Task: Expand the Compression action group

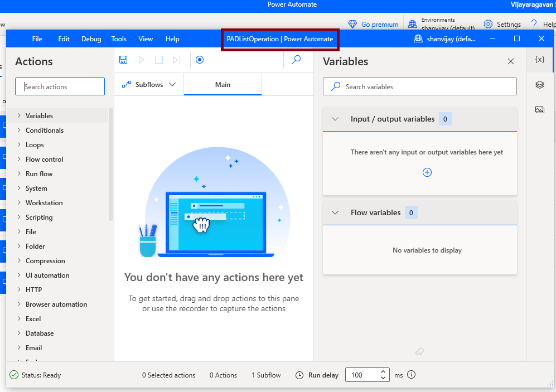Action: pyautogui.click(x=19, y=260)
